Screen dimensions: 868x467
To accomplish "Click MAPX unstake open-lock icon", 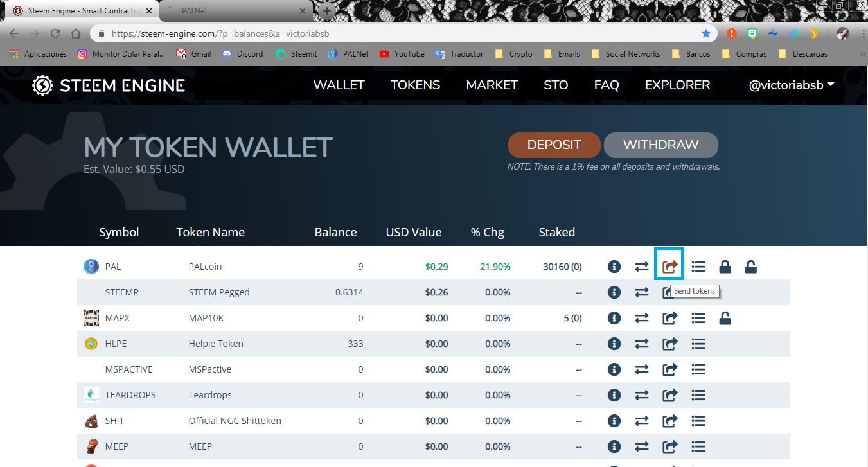I will pyautogui.click(x=725, y=318).
